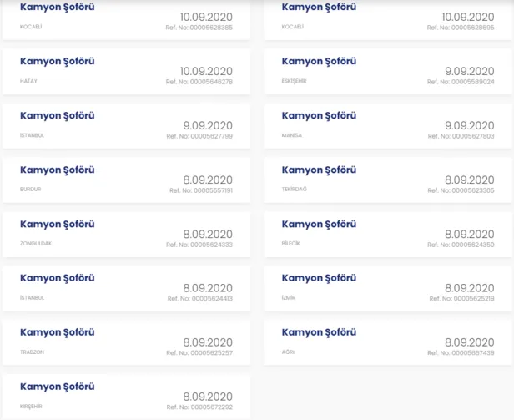Select the Manisa truck driver listing
514x420 pixels.
[x=319, y=116]
